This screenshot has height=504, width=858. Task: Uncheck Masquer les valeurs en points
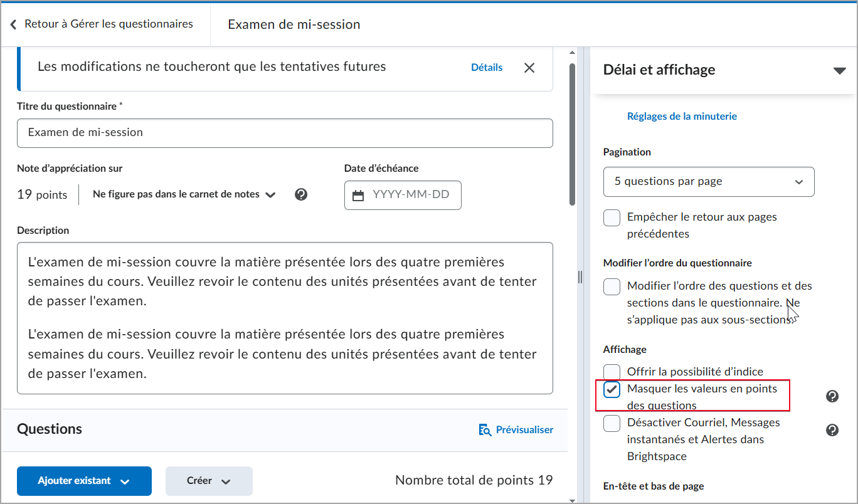[612, 389]
